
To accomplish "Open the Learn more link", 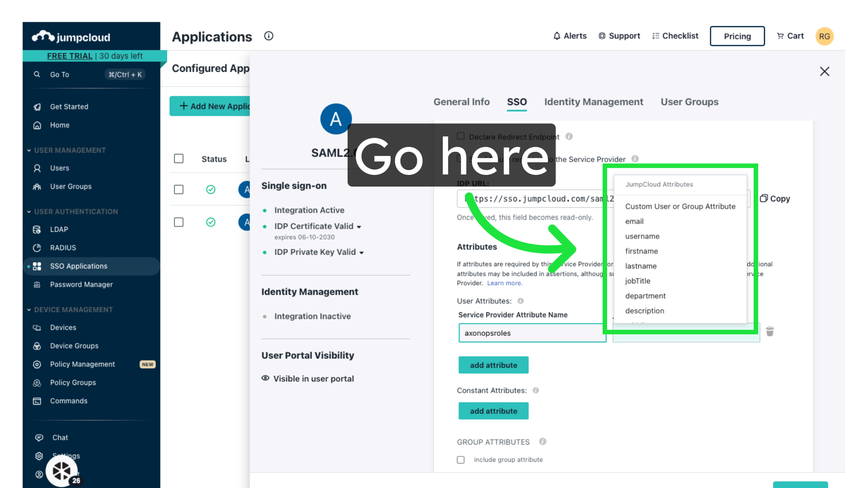I will click(504, 283).
